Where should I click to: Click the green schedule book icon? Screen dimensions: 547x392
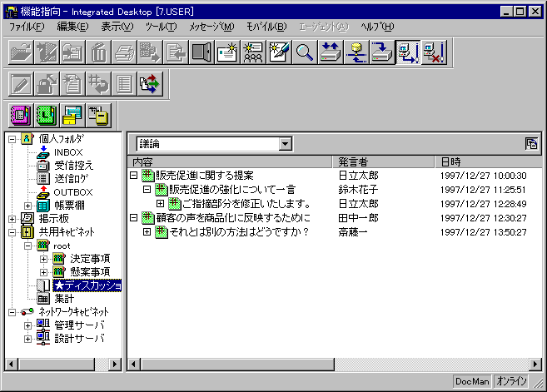[x=47, y=115]
